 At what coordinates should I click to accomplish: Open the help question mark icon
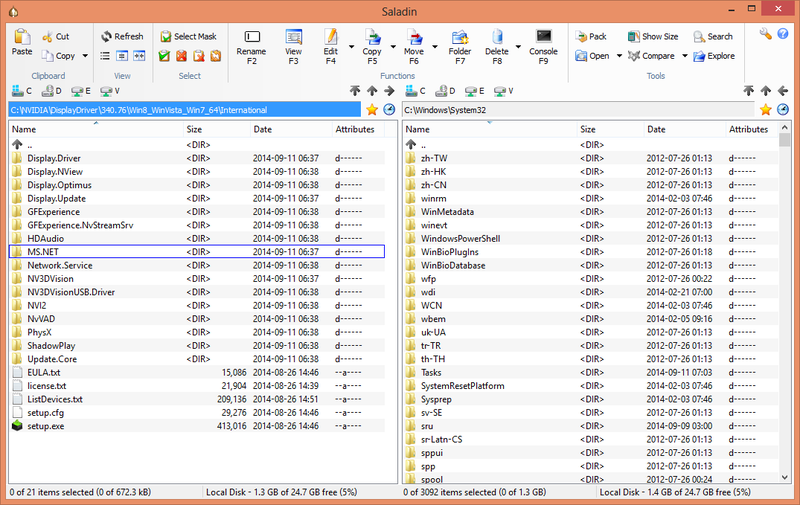(x=783, y=34)
